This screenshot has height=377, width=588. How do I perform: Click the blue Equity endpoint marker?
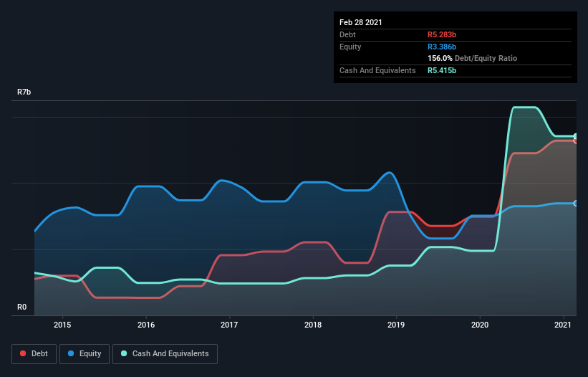(x=576, y=204)
